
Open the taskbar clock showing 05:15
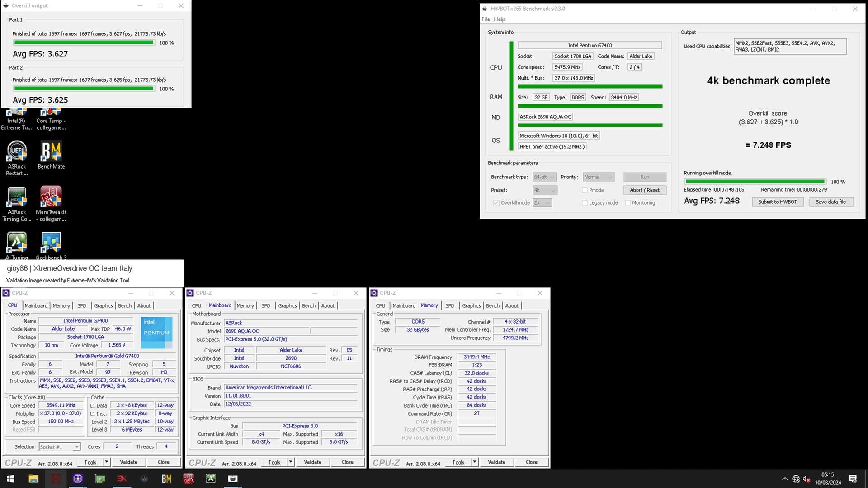click(x=828, y=479)
